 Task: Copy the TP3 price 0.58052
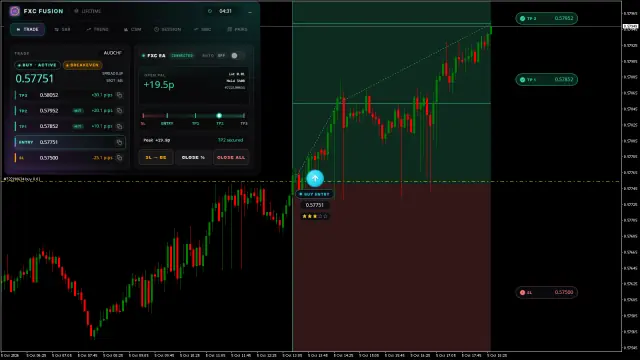(x=119, y=95)
